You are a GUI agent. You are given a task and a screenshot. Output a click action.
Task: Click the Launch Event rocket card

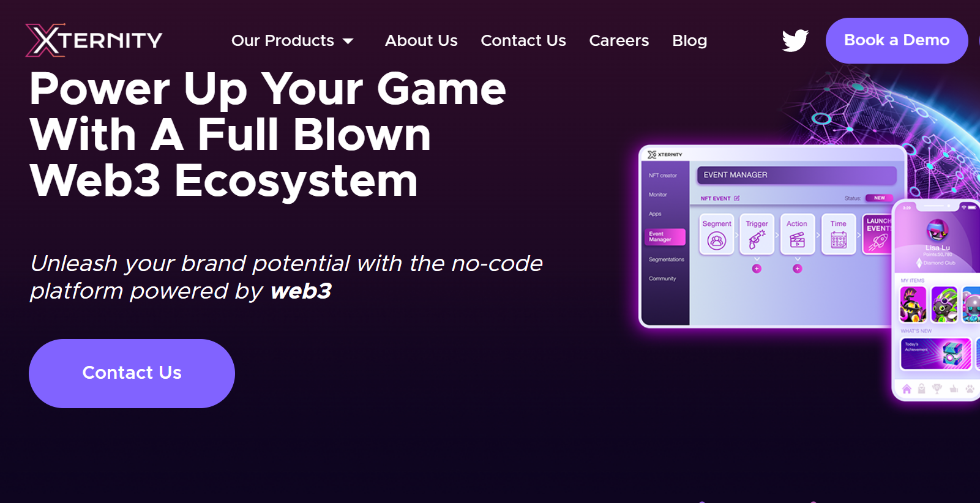[877, 234]
